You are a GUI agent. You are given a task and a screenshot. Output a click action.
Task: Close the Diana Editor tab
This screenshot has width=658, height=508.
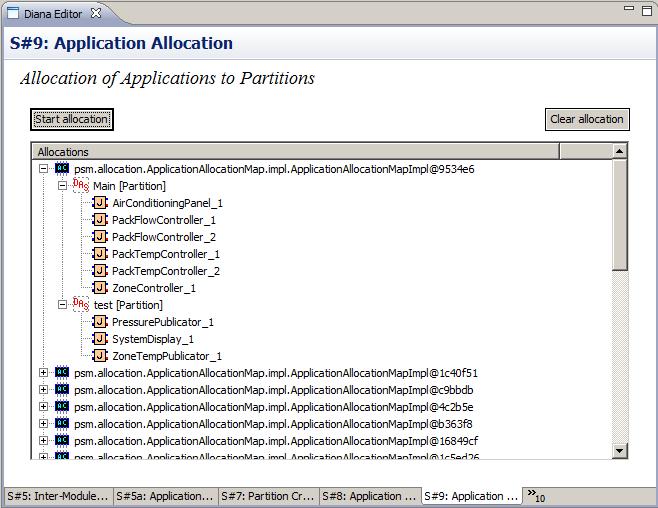96,13
